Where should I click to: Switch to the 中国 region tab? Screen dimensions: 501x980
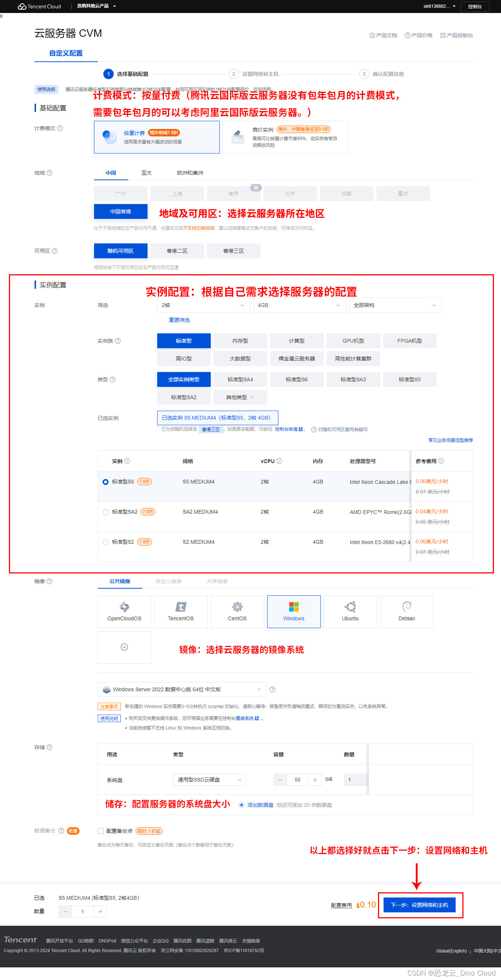(x=111, y=173)
